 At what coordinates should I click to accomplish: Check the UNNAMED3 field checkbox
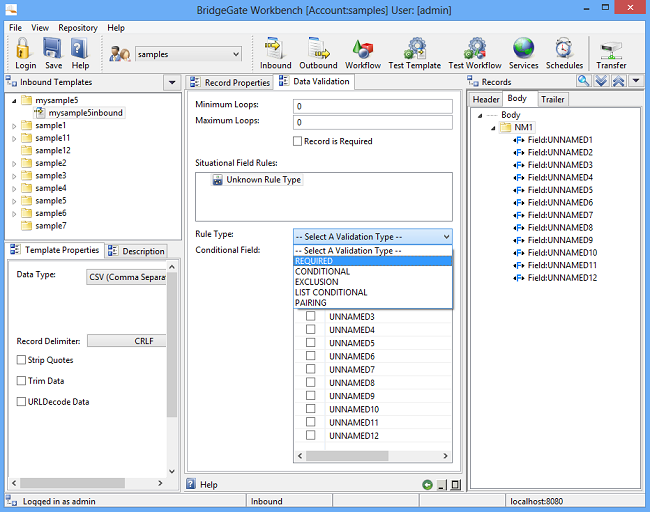pyautogui.click(x=310, y=316)
